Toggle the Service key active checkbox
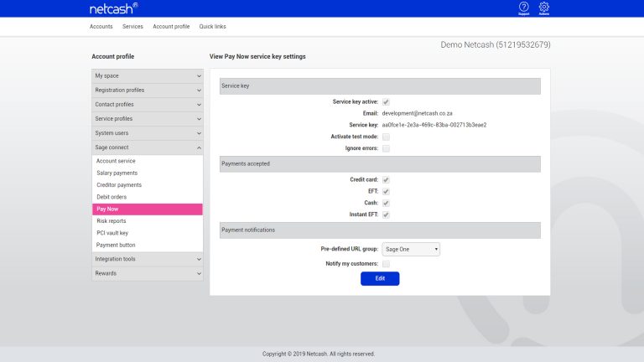 coord(386,101)
